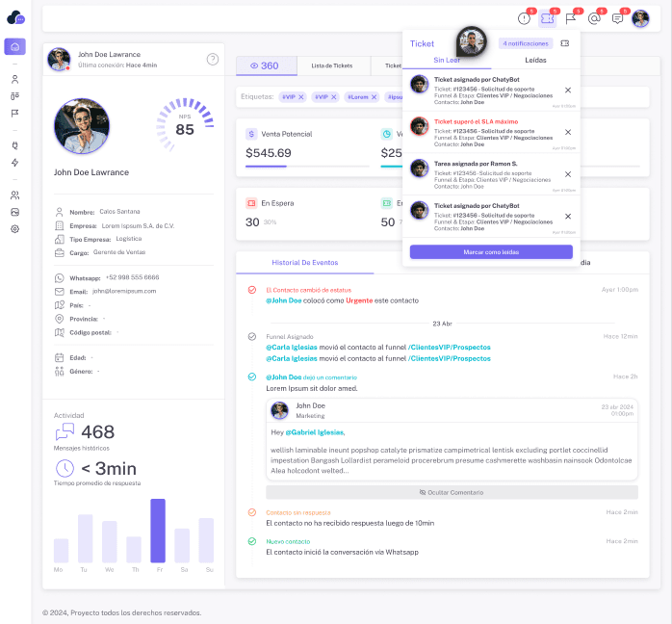Click the red status icon of estatus event
This screenshot has height=624, width=672.
[x=252, y=290]
